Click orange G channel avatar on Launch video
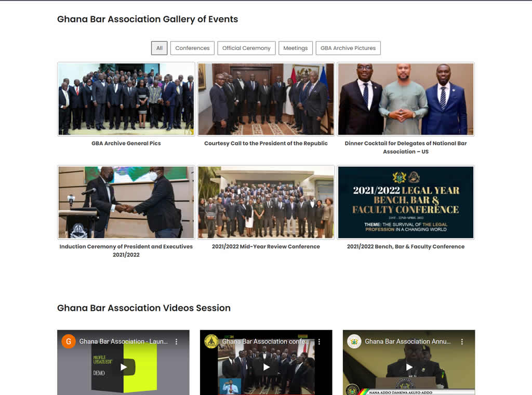The height and width of the screenshot is (395, 532). 69,341
